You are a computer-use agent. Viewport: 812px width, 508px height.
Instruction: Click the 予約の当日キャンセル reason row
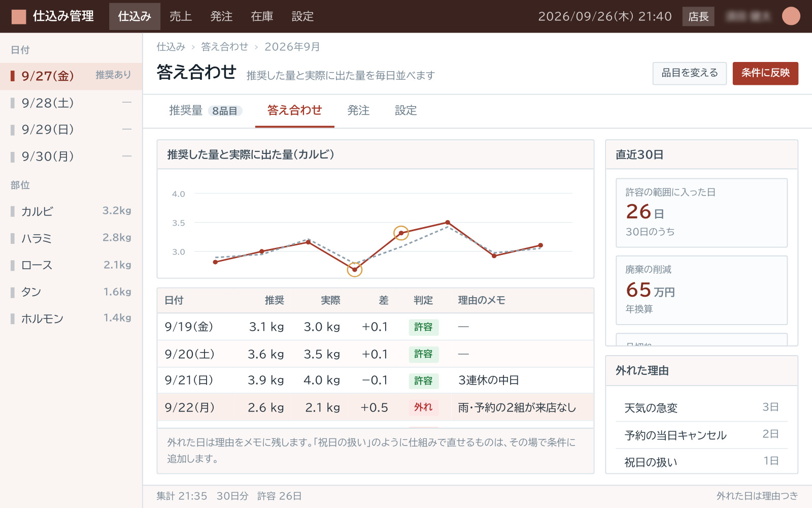tap(701, 435)
